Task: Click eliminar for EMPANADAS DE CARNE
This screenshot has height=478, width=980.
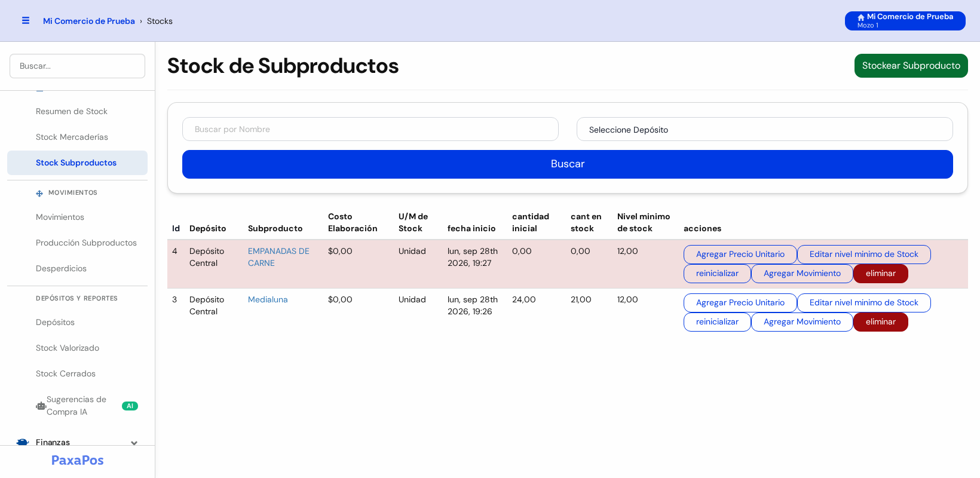Action: (x=881, y=274)
